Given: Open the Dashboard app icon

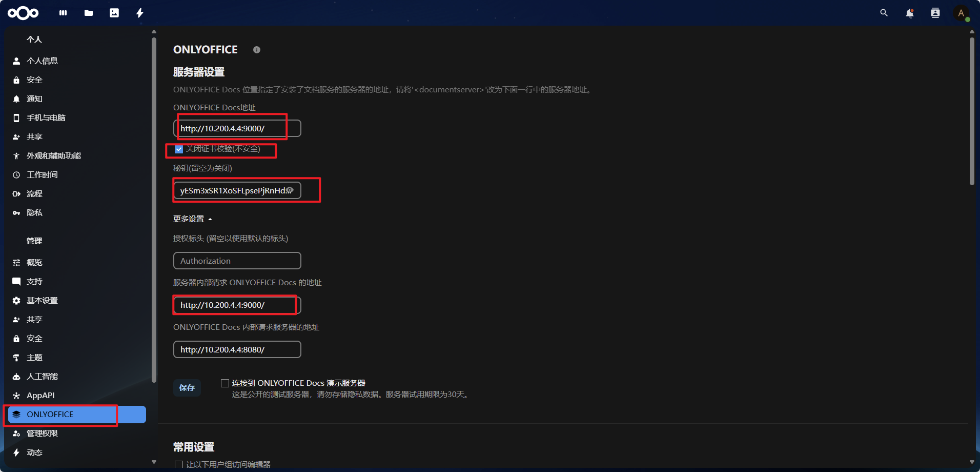Looking at the screenshot, I should [x=63, y=13].
